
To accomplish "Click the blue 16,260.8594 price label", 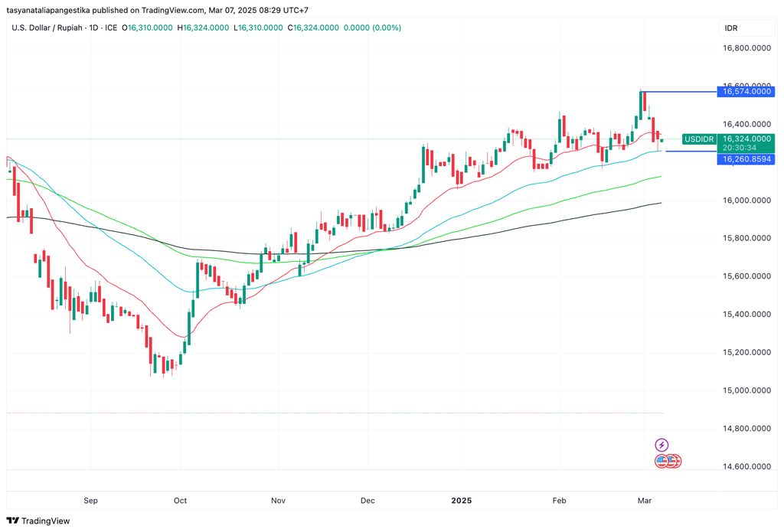I will tap(746, 159).
